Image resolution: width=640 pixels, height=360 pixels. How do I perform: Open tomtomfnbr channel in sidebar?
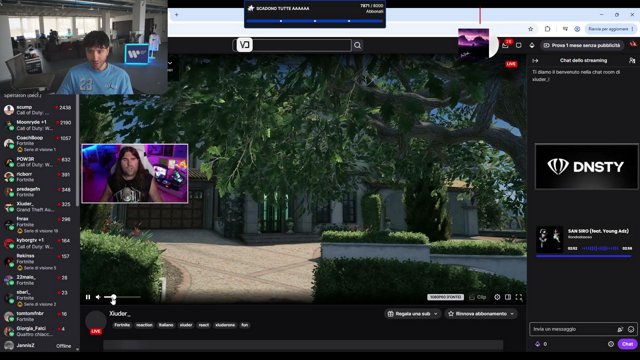point(38,316)
